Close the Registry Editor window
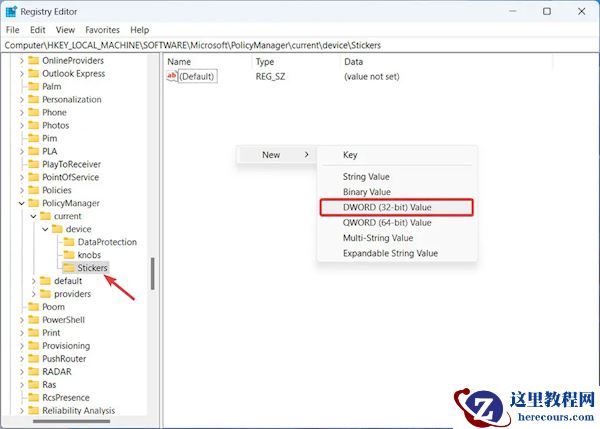The image size is (600, 429). [582, 11]
